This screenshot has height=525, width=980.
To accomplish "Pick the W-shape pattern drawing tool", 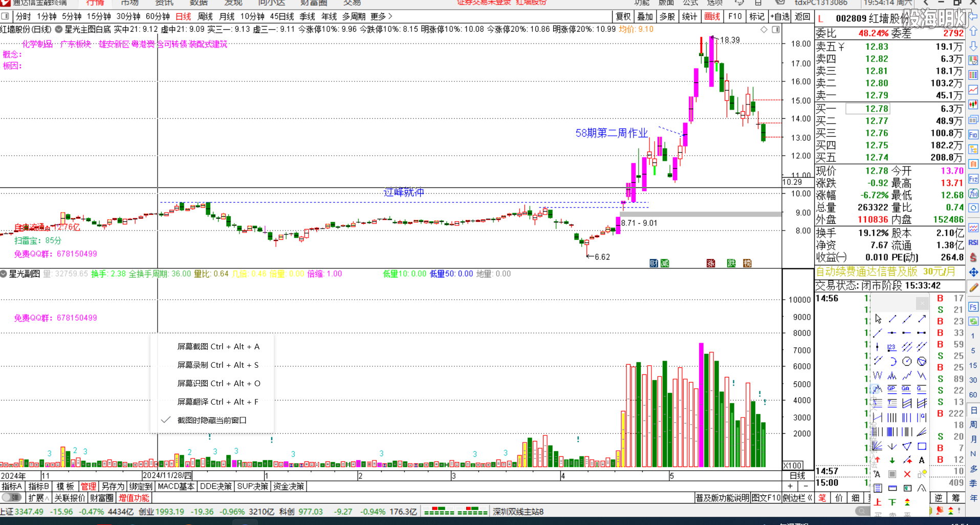I will click(878, 375).
